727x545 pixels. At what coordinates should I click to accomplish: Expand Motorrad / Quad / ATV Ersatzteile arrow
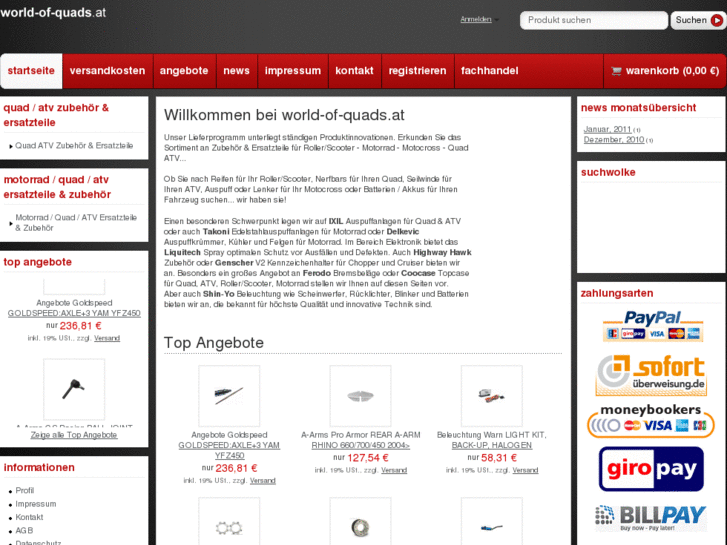pyautogui.click(x=11, y=223)
